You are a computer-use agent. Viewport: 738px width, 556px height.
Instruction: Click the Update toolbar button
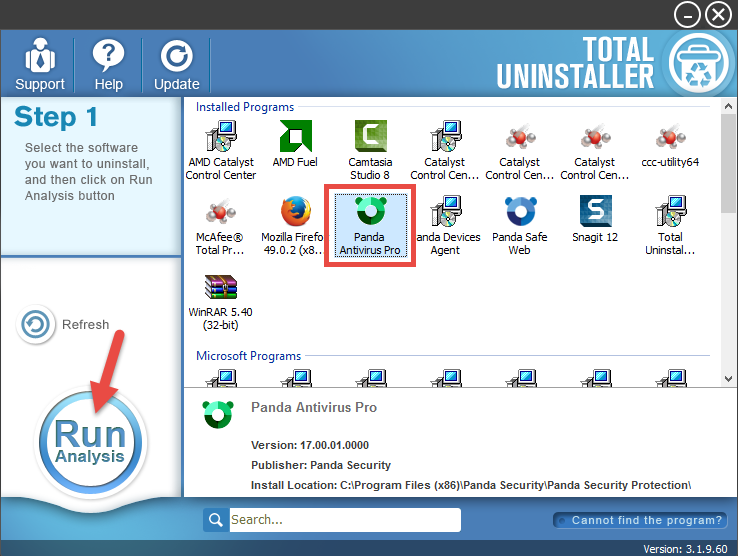point(177,65)
